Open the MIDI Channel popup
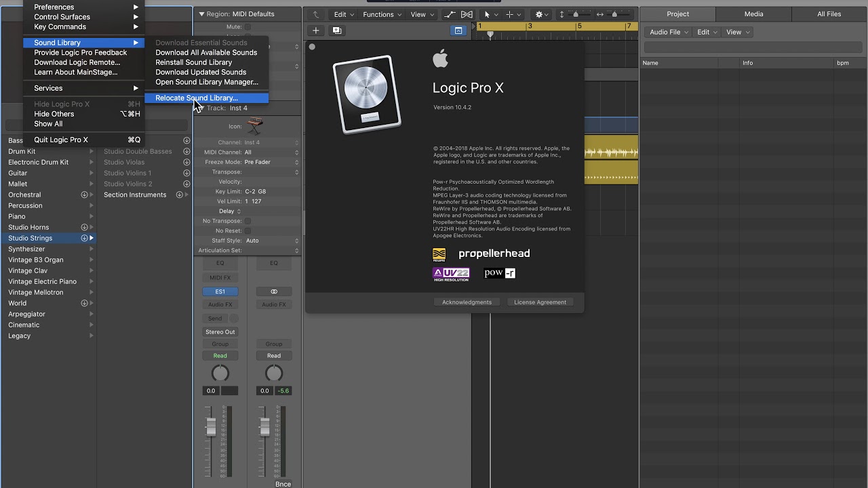 click(271, 152)
